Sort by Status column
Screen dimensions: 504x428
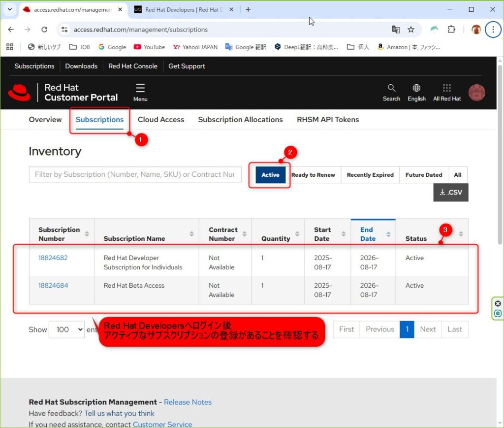pyautogui.click(x=461, y=234)
